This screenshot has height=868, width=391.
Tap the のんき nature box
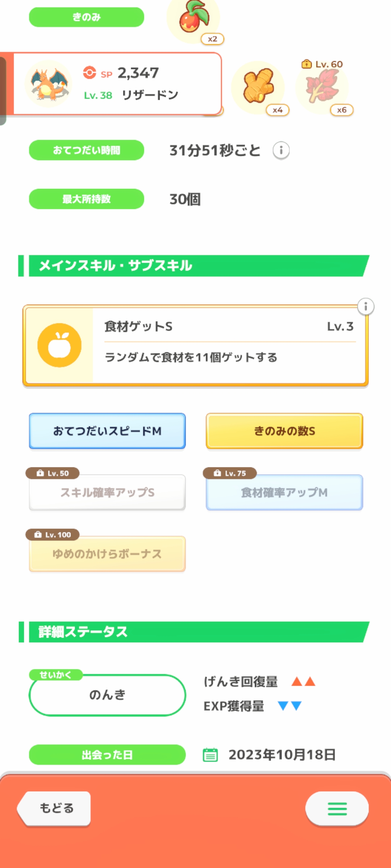point(107,695)
